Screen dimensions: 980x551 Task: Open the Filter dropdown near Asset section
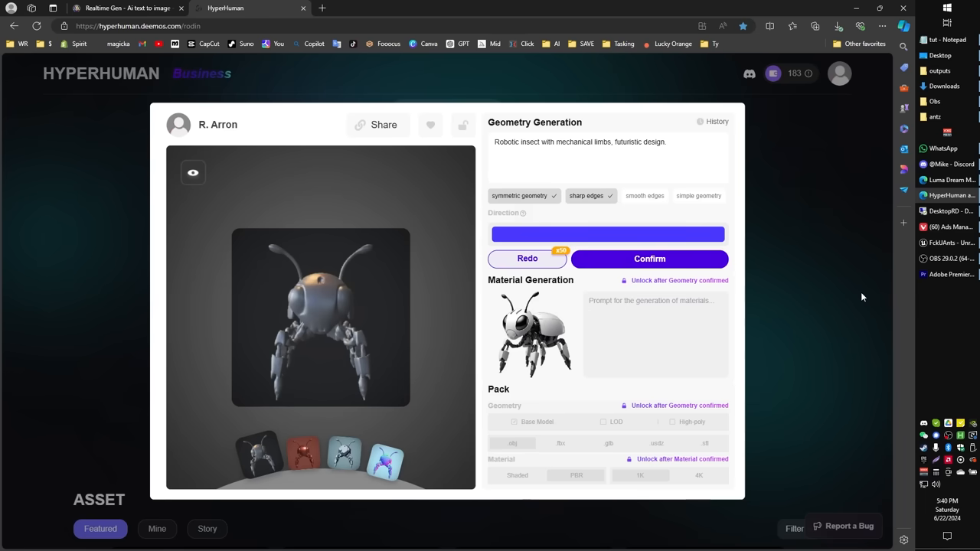coord(795,528)
